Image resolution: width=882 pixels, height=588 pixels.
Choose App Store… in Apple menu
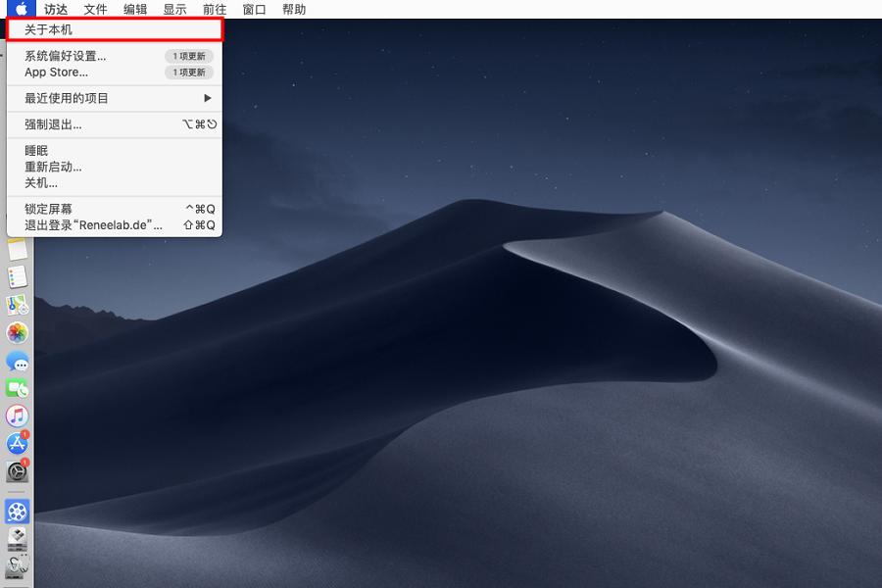tap(115, 72)
